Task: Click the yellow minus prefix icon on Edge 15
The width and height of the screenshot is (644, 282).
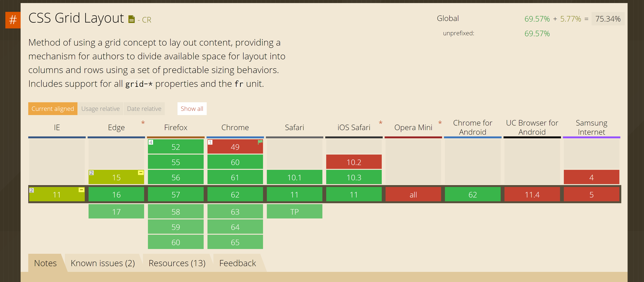Action: click(x=141, y=172)
